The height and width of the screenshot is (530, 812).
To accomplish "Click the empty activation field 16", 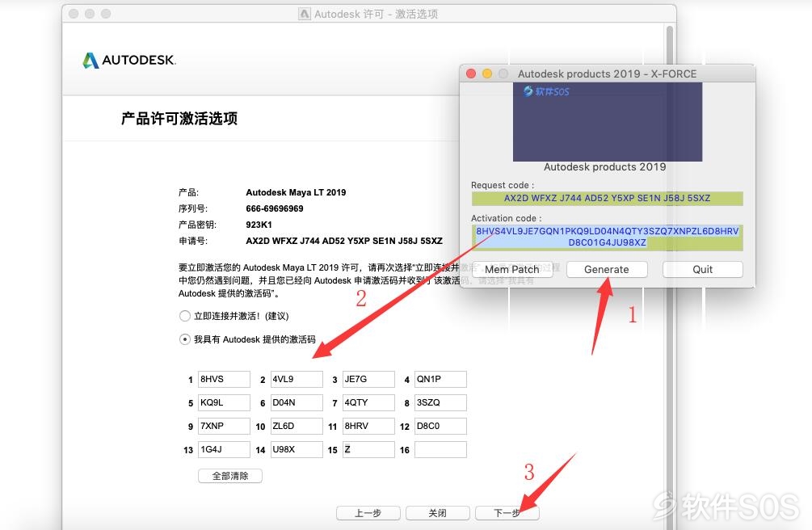I will click(x=440, y=449).
